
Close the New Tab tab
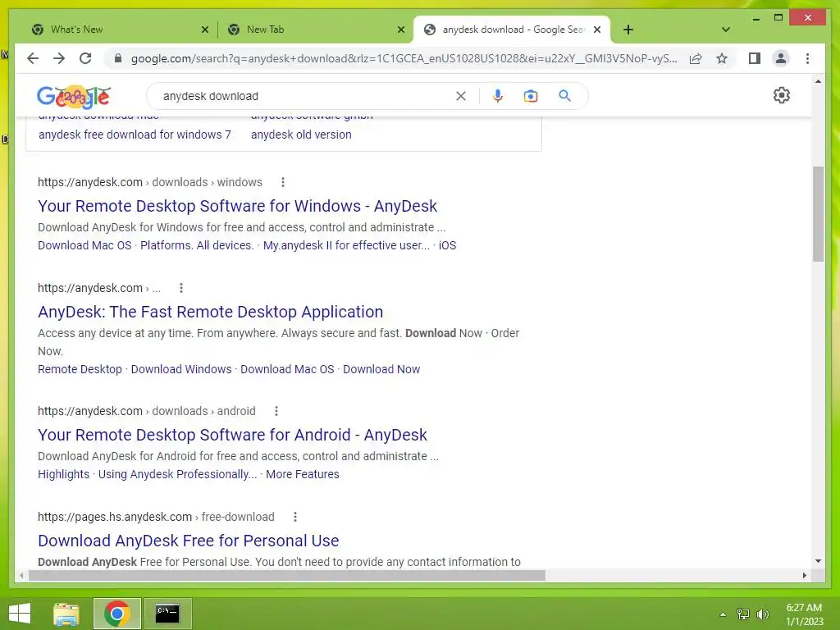pos(400,30)
